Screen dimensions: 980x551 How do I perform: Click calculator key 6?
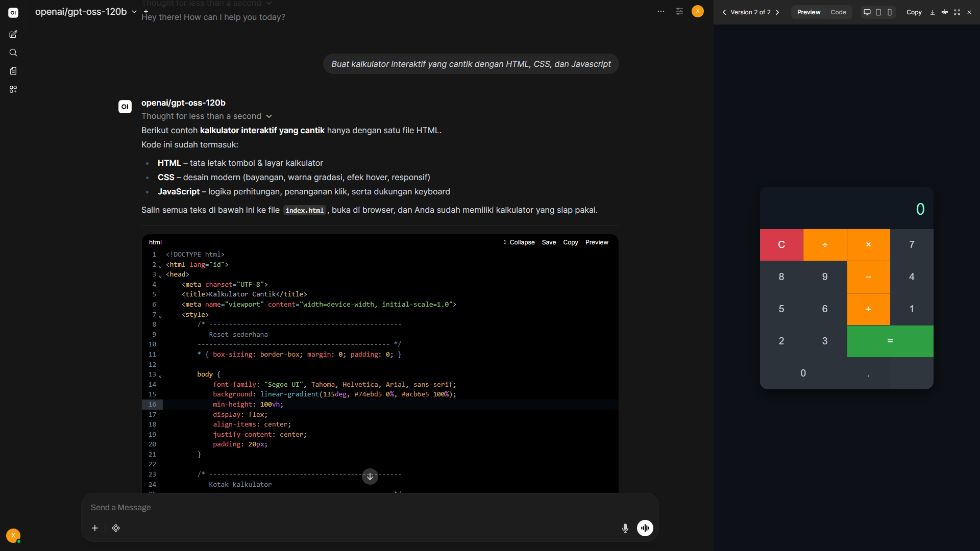(825, 309)
